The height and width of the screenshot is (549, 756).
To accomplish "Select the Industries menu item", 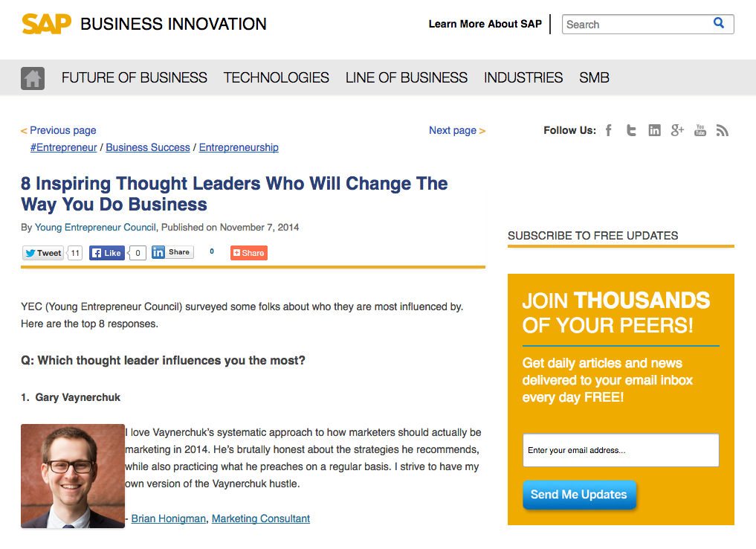I will click(523, 77).
